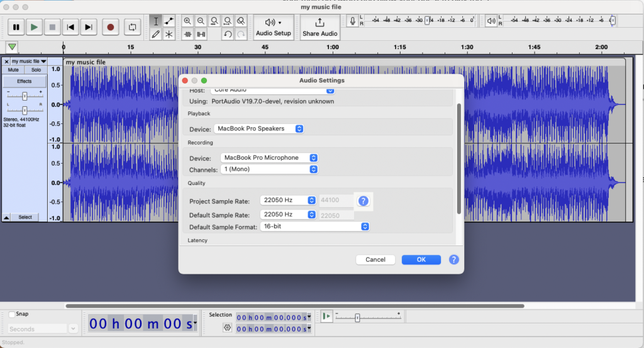Mute the my music file track
Viewport: 644px width, 348px height.
click(13, 70)
